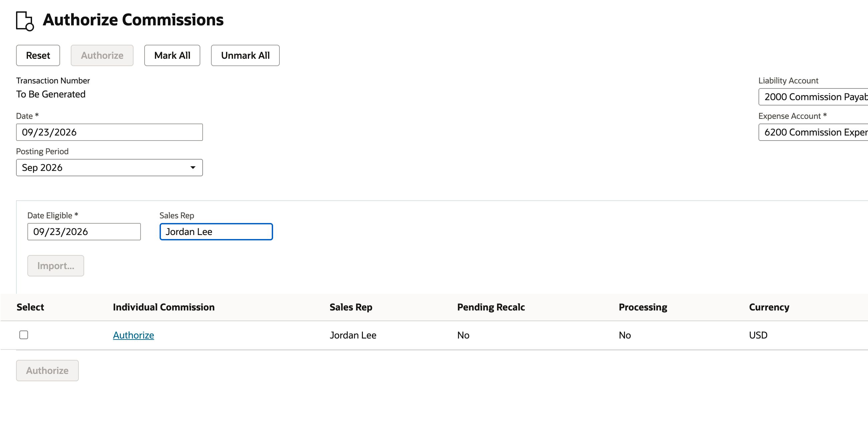Click the Pending Recalc 'No' cell
This screenshot has width=868, height=434.
click(463, 335)
